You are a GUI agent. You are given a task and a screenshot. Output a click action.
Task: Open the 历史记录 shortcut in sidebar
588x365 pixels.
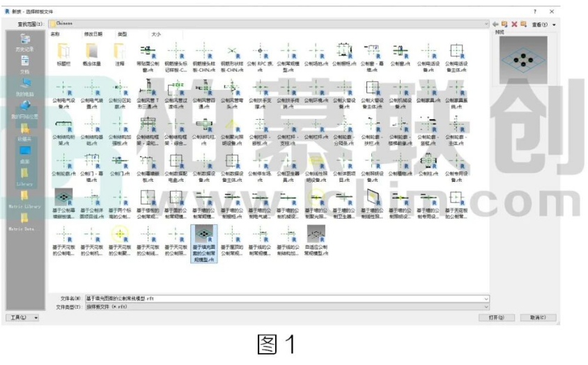pyautogui.click(x=25, y=42)
